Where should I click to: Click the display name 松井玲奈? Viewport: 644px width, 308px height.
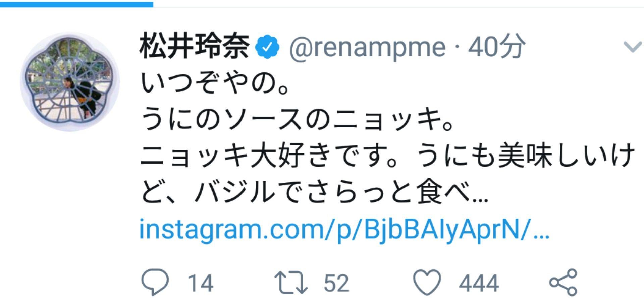[195, 46]
